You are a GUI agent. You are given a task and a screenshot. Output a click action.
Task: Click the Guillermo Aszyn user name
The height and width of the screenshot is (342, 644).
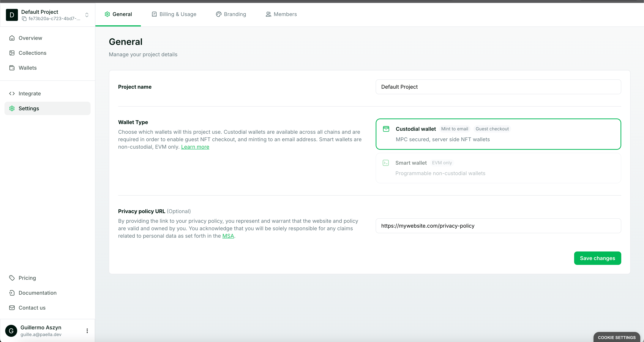pyautogui.click(x=41, y=327)
